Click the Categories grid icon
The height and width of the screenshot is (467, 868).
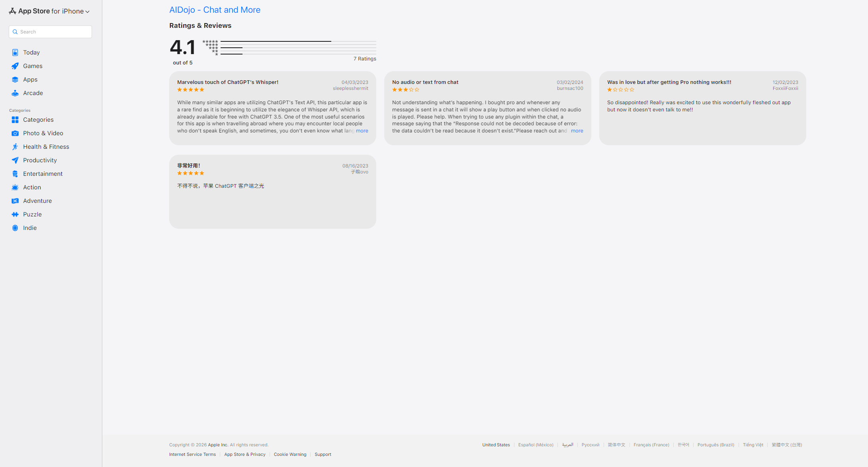coord(15,120)
